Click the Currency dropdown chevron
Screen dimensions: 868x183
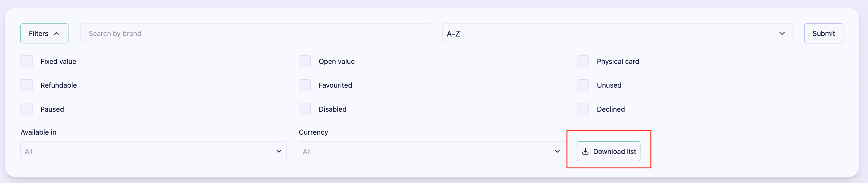click(557, 151)
